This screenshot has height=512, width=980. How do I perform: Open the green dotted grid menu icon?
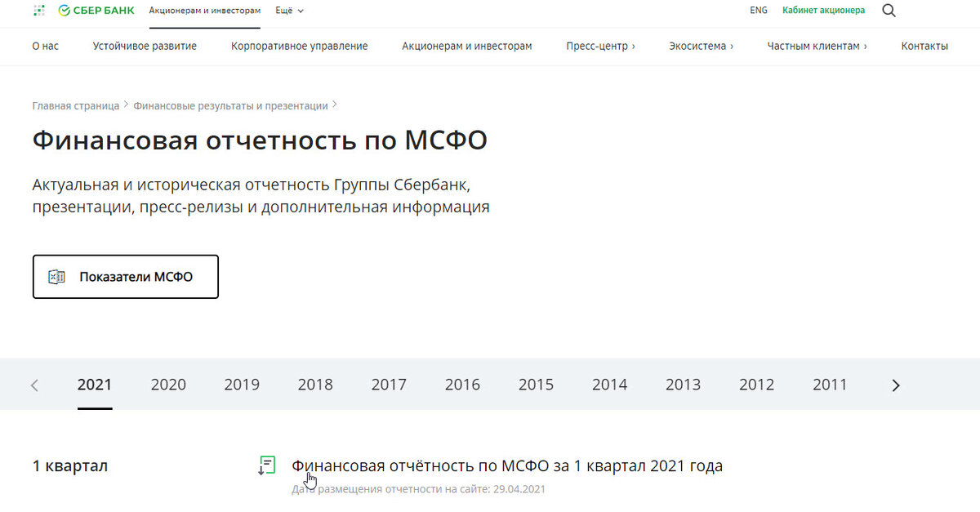pos(38,11)
